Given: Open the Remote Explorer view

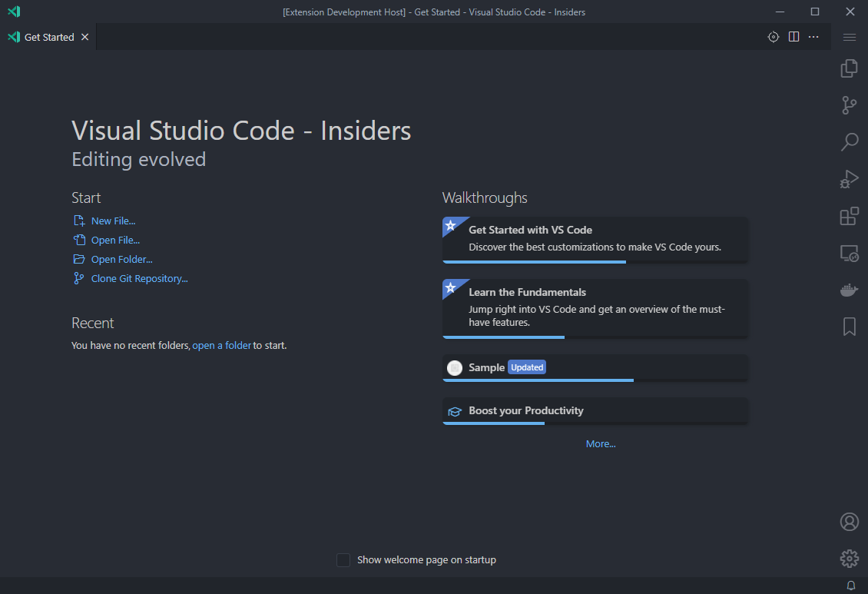Looking at the screenshot, I should pos(849,253).
